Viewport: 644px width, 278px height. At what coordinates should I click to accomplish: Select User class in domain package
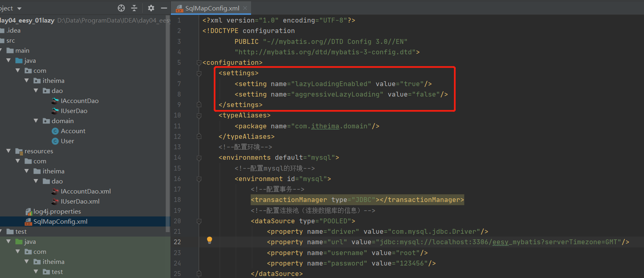[x=67, y=141]
